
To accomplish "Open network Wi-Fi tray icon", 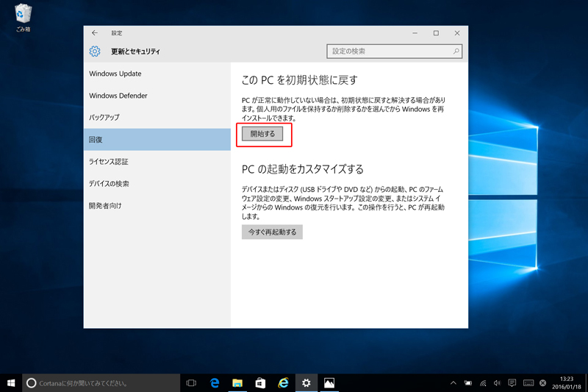I will click(483, 383).
